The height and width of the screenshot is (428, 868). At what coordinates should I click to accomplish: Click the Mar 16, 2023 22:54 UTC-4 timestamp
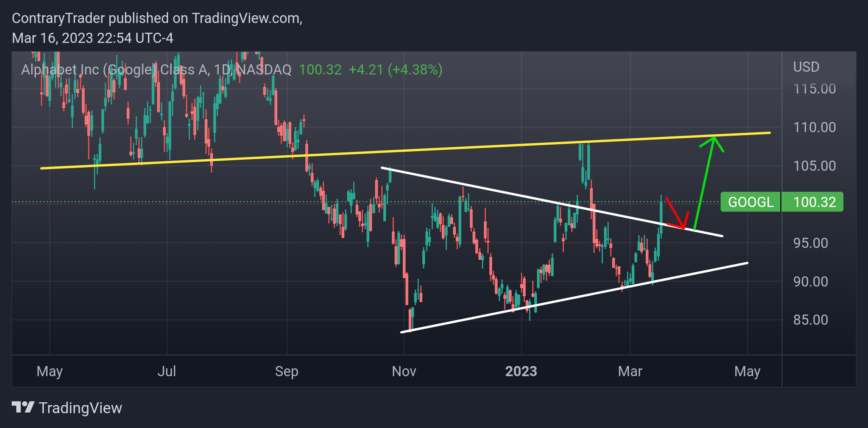[x=92, y=38]
